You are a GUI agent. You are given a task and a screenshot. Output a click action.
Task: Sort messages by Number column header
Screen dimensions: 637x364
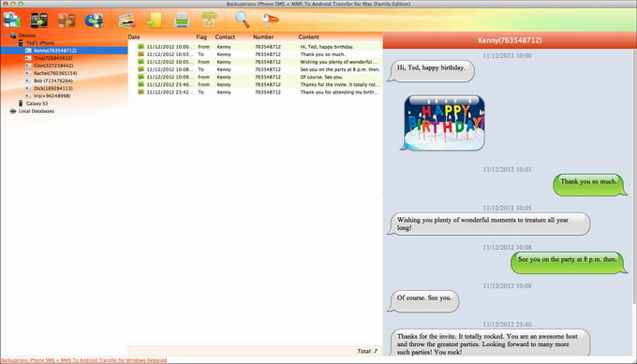coord(263,36)
